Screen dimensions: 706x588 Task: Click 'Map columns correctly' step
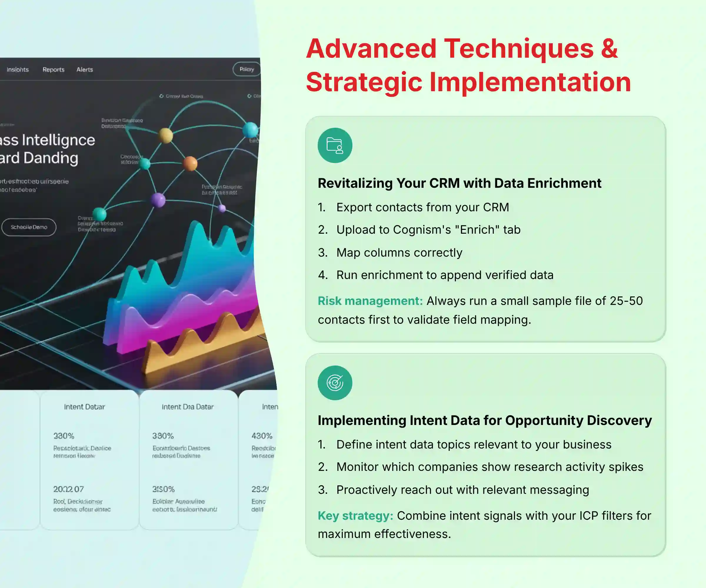tap(399, 253)
